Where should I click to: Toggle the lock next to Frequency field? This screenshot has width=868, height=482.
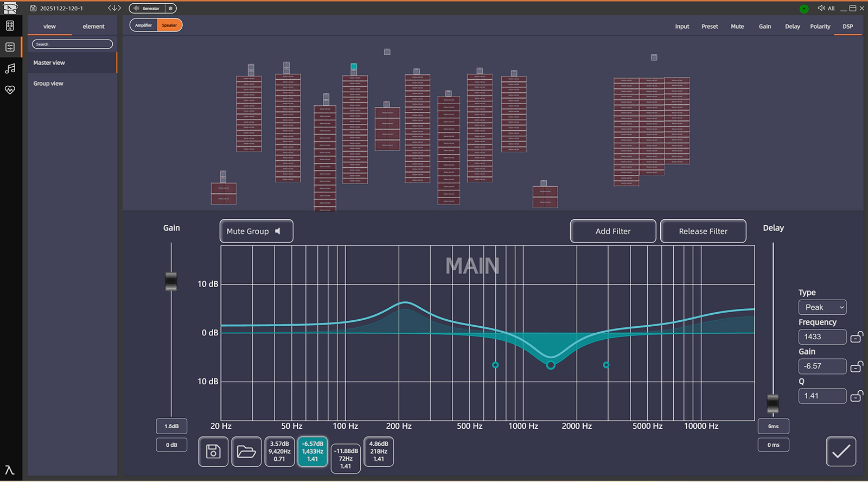pos(856,337)
